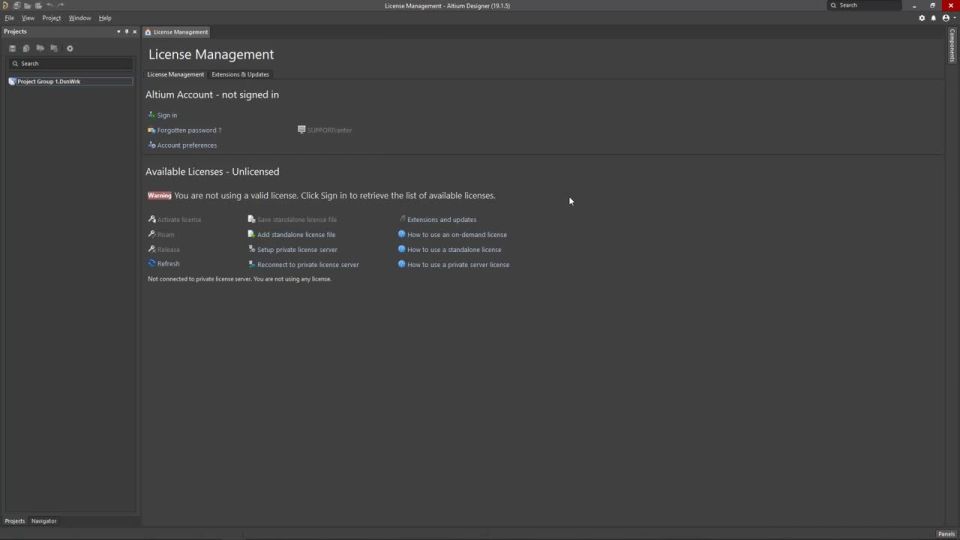Click the second icon in Projects panel toolbar
960x540 pixels.
[26, 48]
